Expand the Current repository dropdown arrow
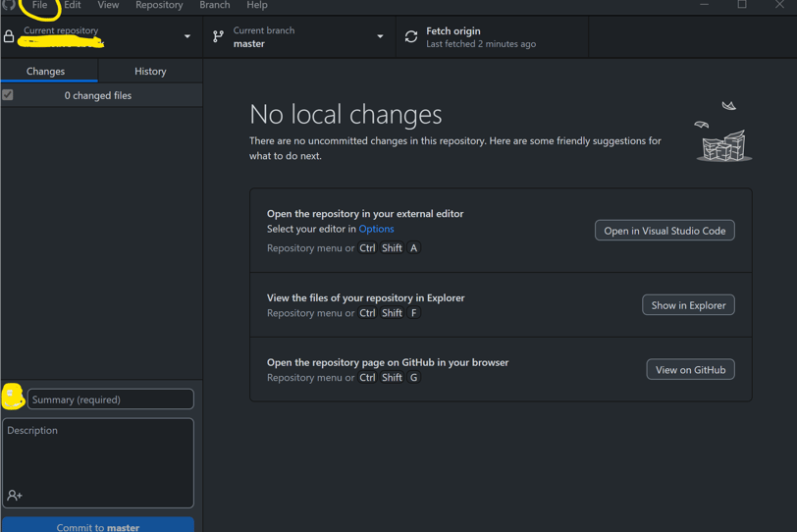 point(187,36)
